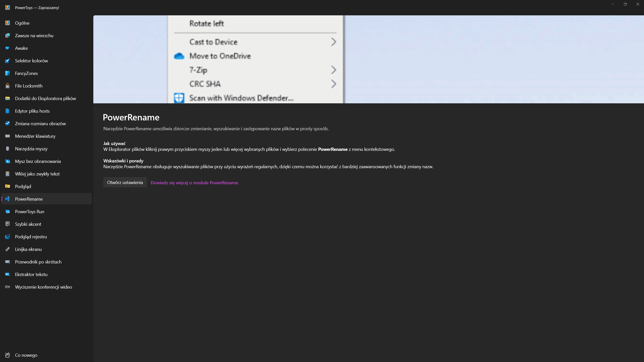
Task: Select Co nowego at the bottom
Action: coord(26,355)
